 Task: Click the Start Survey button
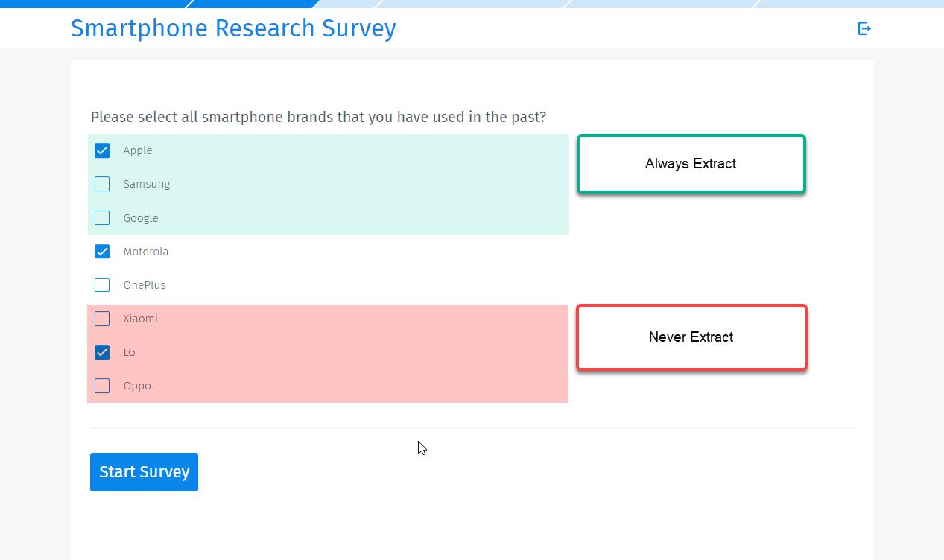coord(144,471)
